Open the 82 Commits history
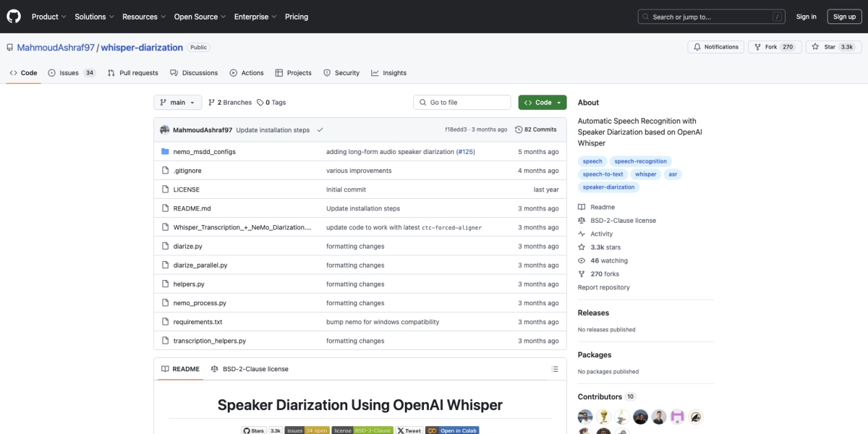Screen dimensions: 868x434 [536, 129]
